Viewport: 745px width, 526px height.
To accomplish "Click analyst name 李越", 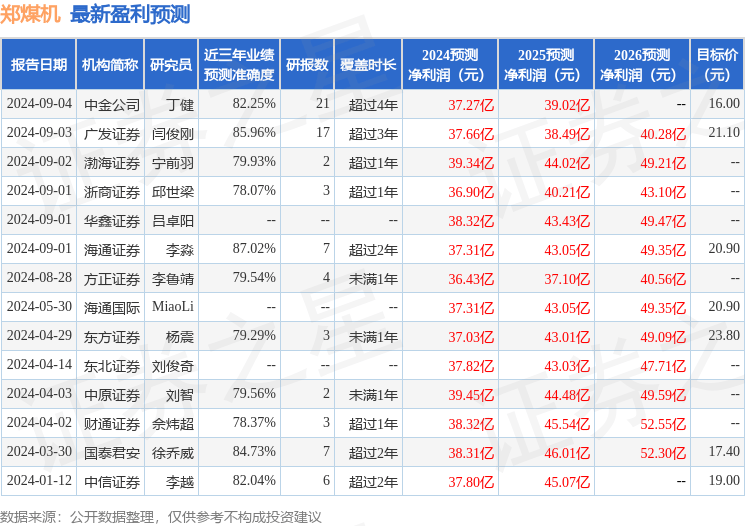I will [x=180, y=481].
